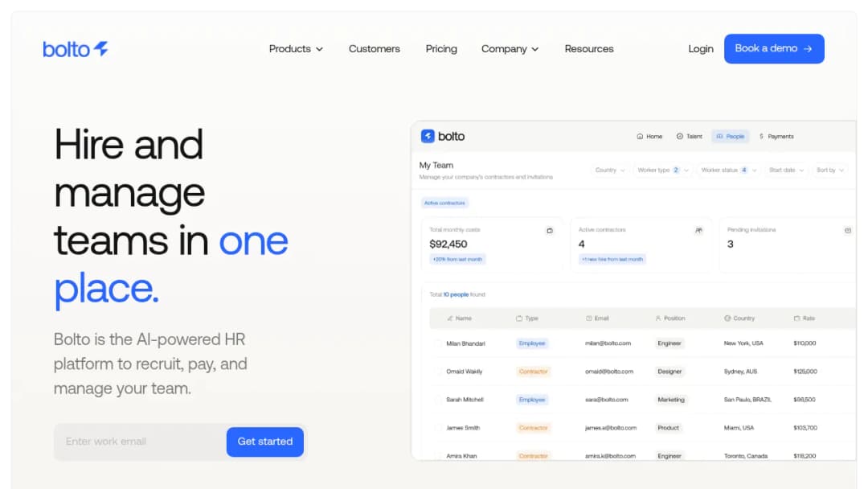Open the Country filter dropdown
Screen dimensions: 868x489
pos(609,170)
